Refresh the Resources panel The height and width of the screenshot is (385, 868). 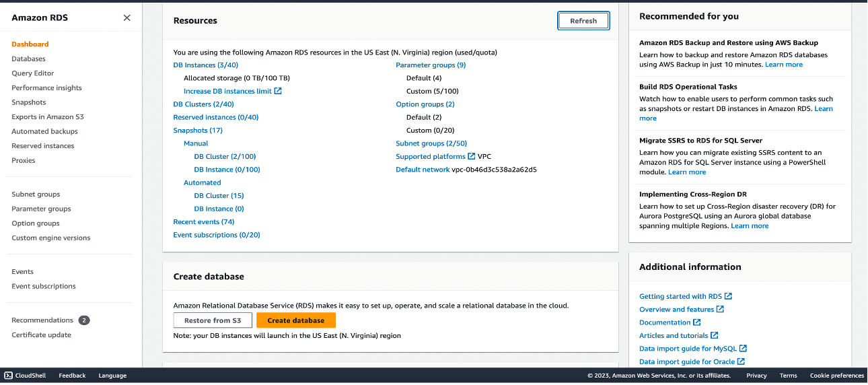(x=583, y=21)
